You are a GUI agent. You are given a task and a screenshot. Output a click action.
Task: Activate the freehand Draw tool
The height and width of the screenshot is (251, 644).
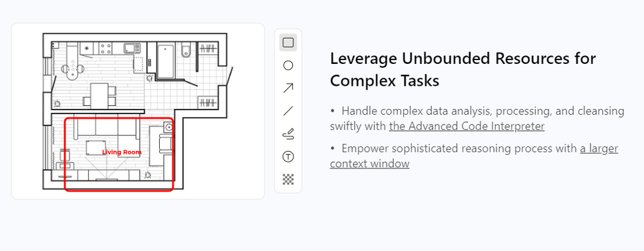click(289, 134)
